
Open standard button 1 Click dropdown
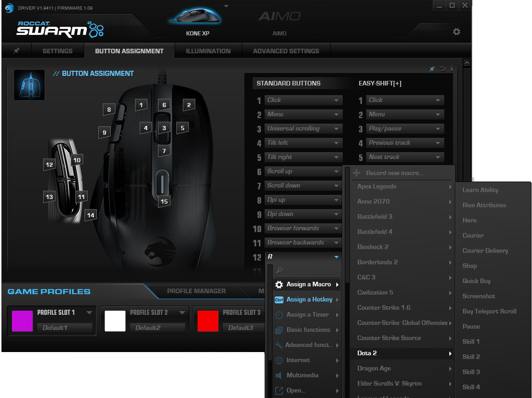[303, 100]
